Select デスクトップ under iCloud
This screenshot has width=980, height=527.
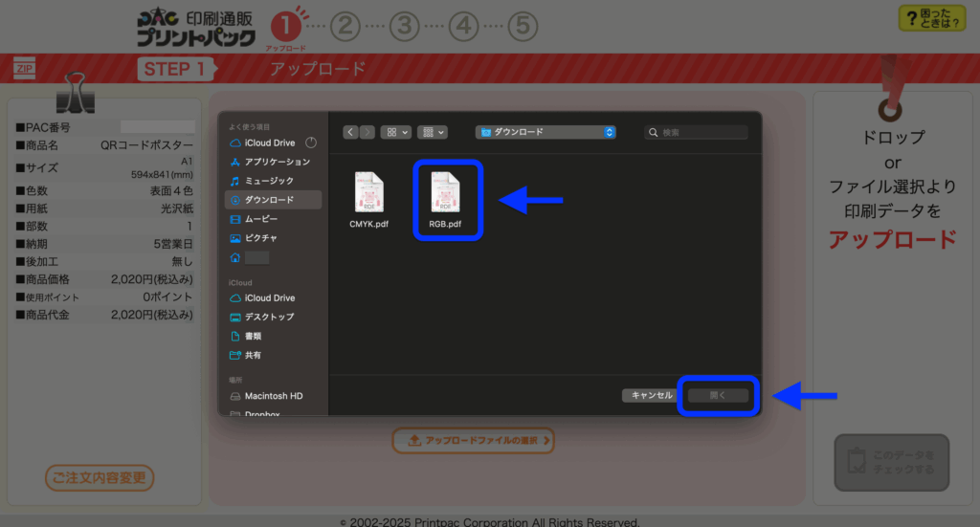click(269, 317)
